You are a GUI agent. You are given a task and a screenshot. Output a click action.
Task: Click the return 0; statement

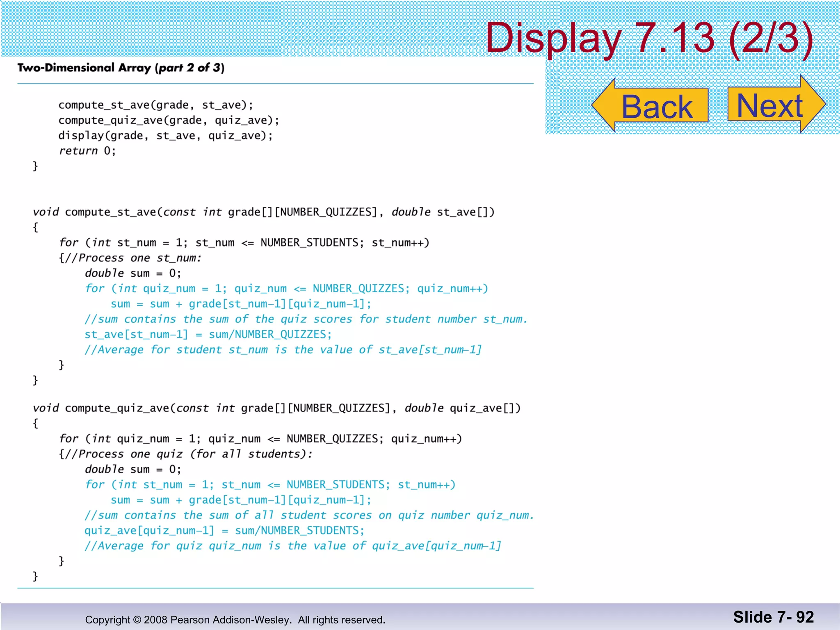point(87,151)
